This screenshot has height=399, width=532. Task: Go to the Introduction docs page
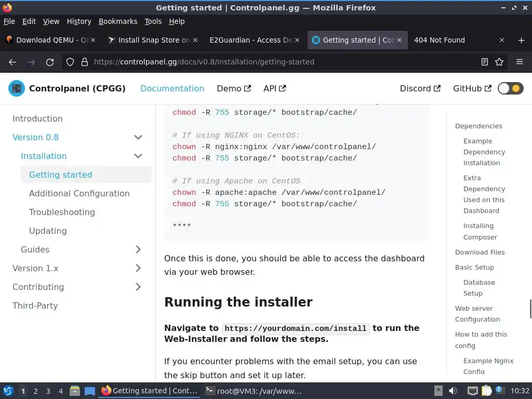pyautogui.click(x=37, y=119)
